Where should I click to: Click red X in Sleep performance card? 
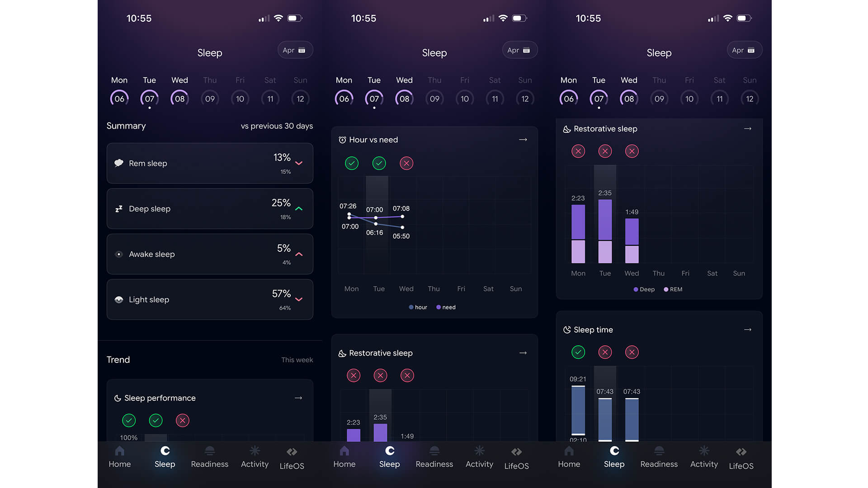click(182, 421)
